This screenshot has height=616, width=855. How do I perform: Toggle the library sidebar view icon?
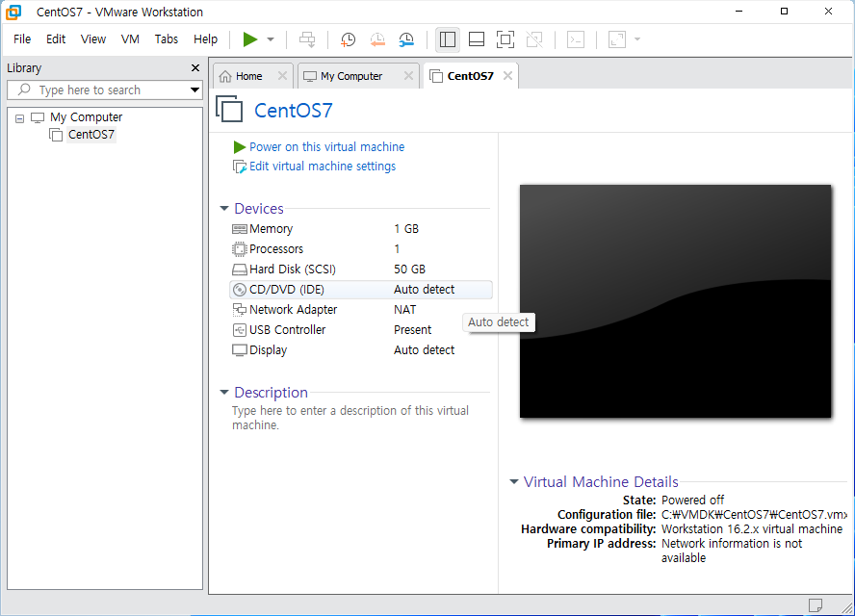point(448,39)
